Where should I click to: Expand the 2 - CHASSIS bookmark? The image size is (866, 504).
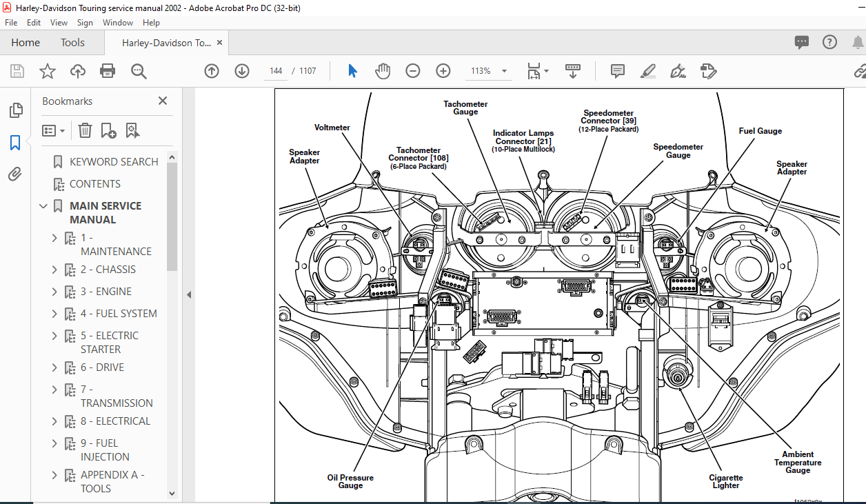[54, 270]
